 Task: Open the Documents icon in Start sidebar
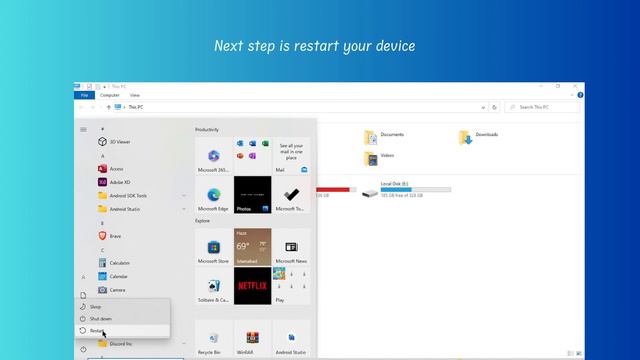[x=83, y=295]
